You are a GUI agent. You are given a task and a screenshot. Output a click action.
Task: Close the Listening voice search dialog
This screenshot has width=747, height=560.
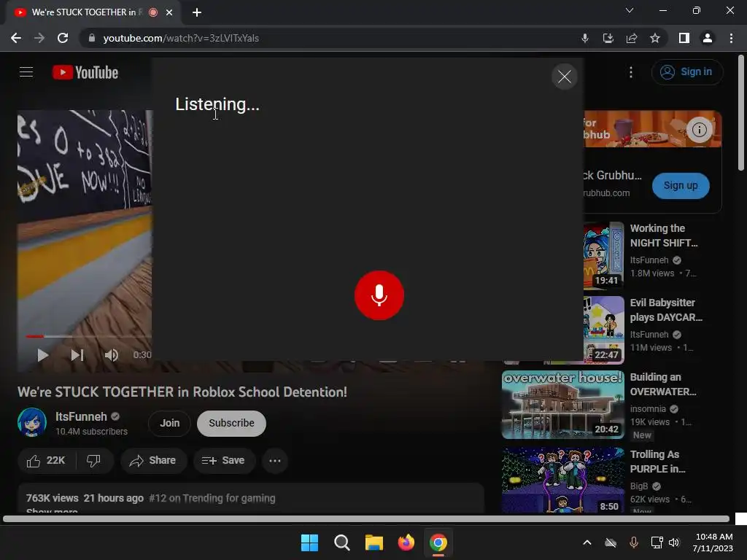pos(565,77)
